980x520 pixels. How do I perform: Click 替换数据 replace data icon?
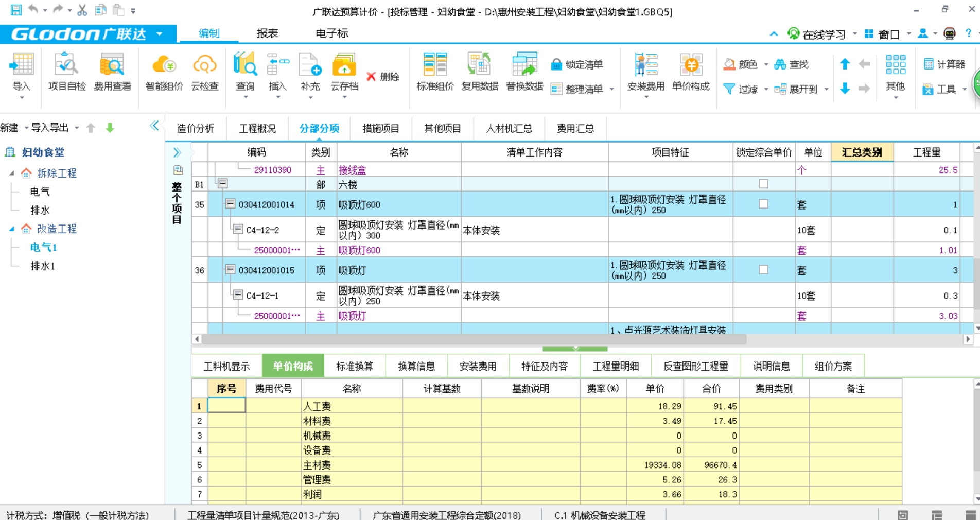[524, 73]
